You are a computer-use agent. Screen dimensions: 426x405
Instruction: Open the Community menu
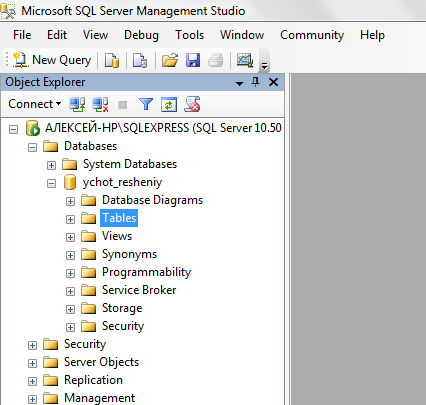(x=312, y=35)
